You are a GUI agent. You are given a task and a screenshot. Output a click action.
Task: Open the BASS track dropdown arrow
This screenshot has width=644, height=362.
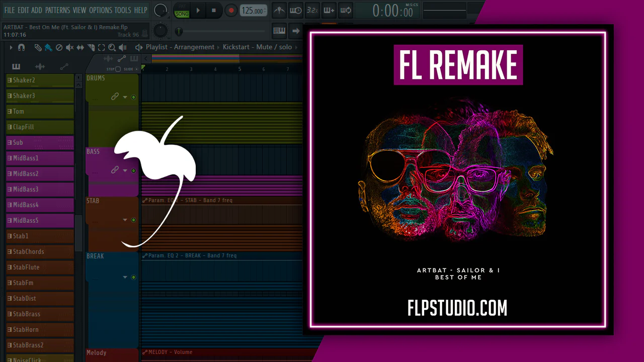125,170
